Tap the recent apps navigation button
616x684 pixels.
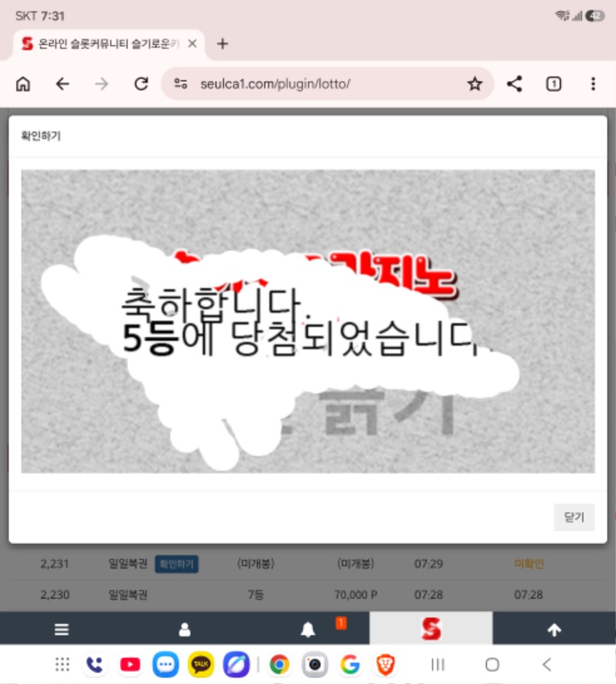point(437,665)
